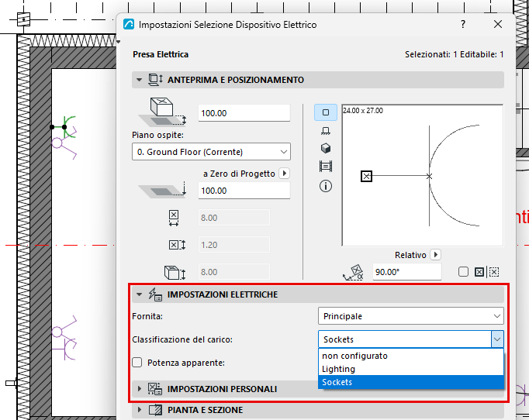The image size is (529, 420).
Task: Show the preview picture filmstrip icon
Action: 326,166
